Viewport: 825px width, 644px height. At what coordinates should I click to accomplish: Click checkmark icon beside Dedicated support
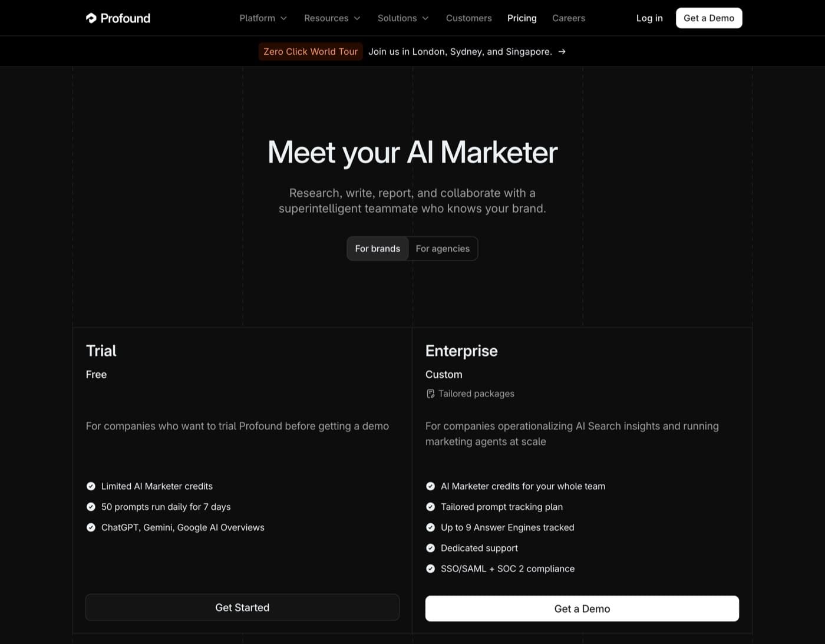[430, 548]
